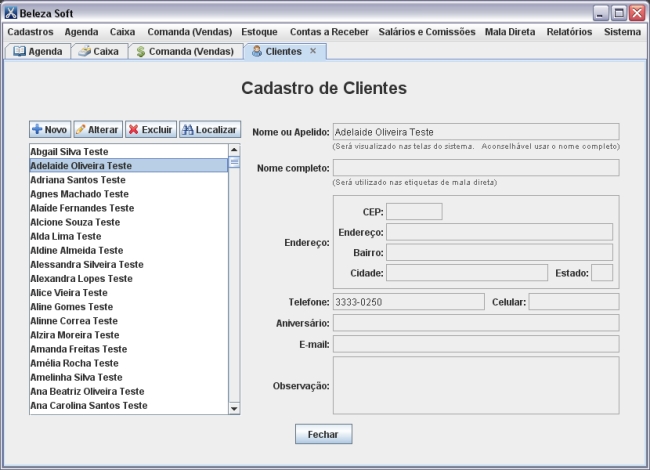Click the Novo button to add client

point(50,130)
